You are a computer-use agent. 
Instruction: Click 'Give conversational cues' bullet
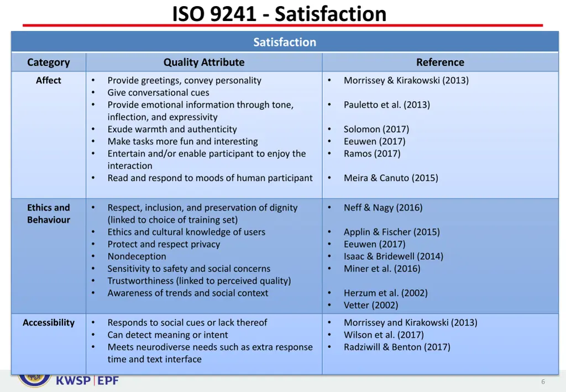pos(158,92)
